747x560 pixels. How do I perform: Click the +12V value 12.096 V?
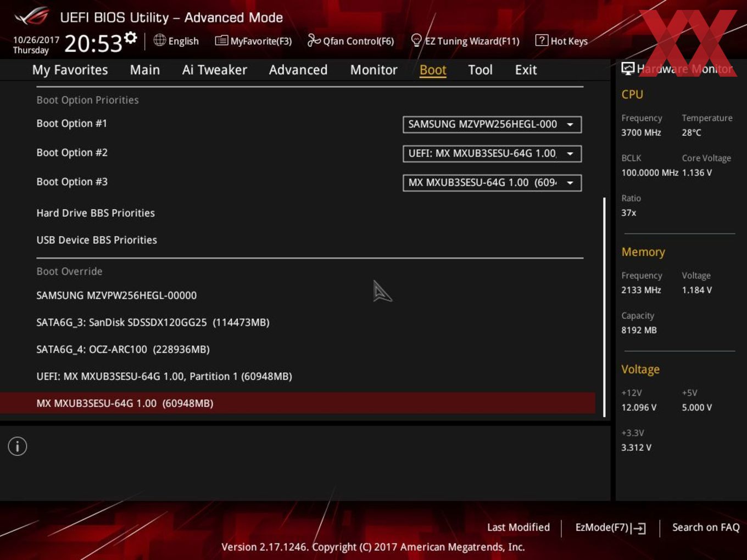tap(639, 407)
